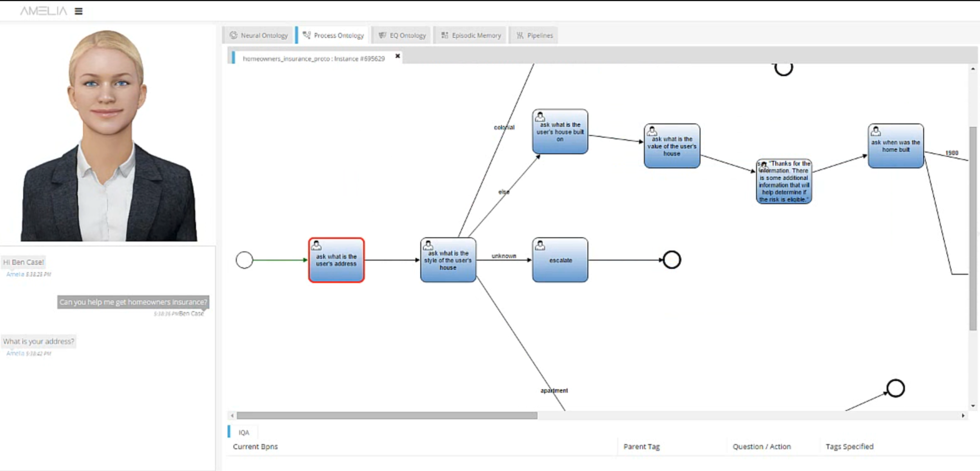This screenshot has height=471, width=980.
Task: Click the Pipelines tab icon
Action: click(x=520, y=35)
